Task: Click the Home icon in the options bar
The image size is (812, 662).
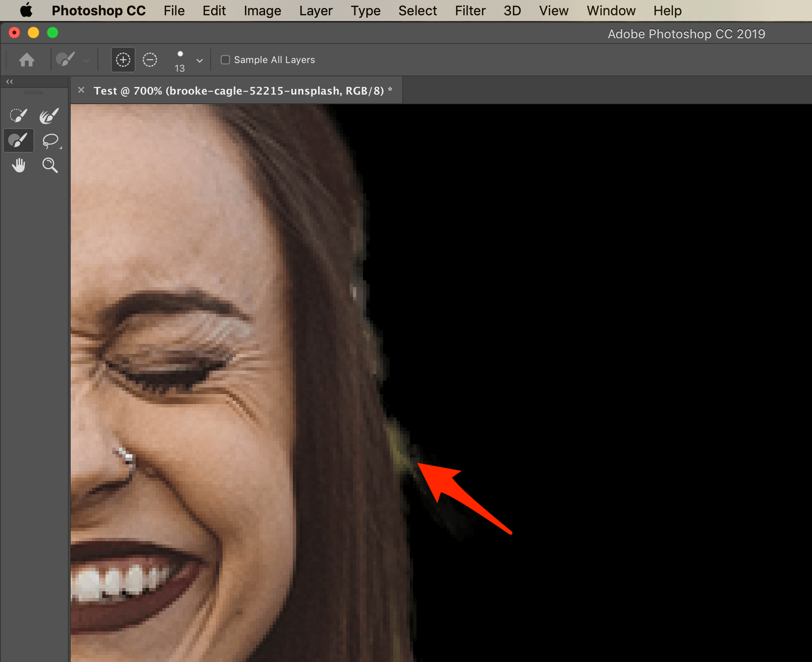Action: point(27,59)
